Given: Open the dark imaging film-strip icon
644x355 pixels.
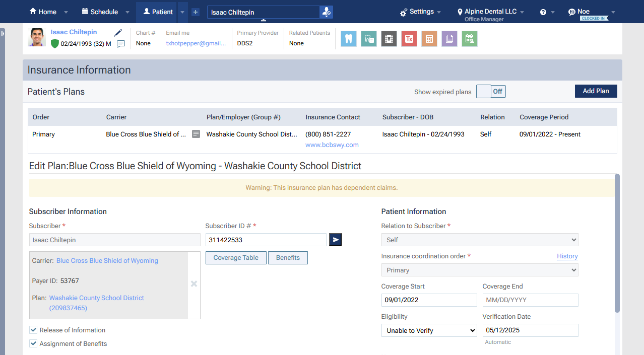Looking at the screenshot, I should click(389, 39).
